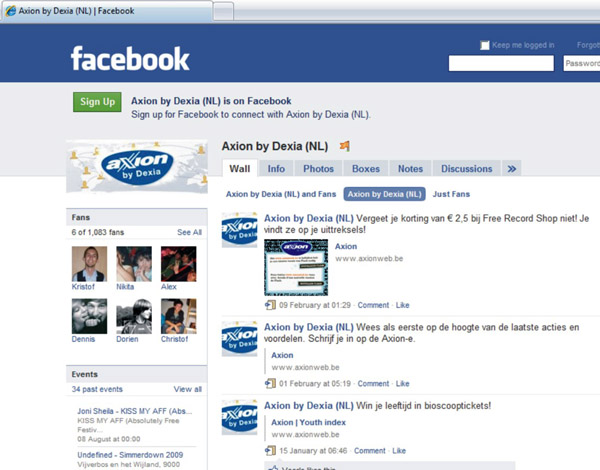Click the Password input field

(x=582, y=63)
